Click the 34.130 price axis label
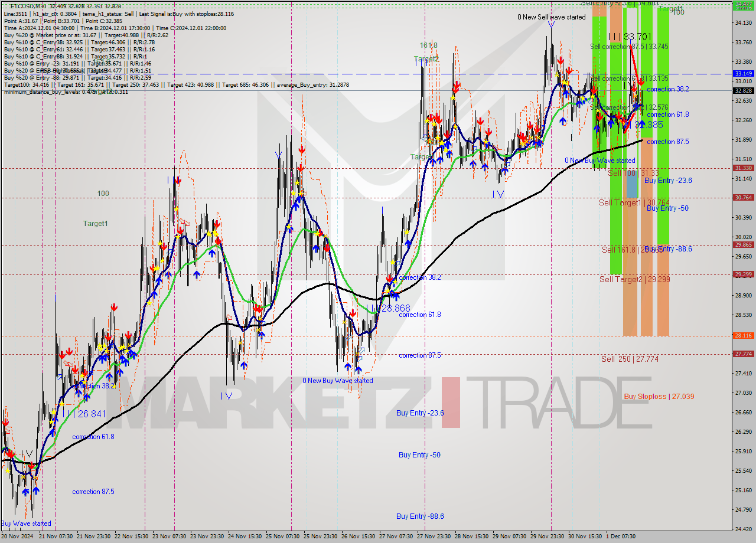Screen dimensions: 756x543 pos(743,23)
